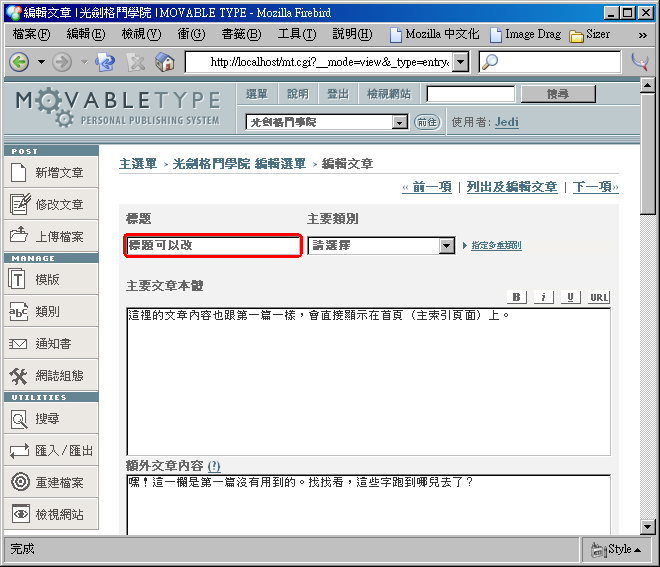The image size is (660, 567).
Task: Click 列出及編輯文章 link
Action: coord(512,186)
